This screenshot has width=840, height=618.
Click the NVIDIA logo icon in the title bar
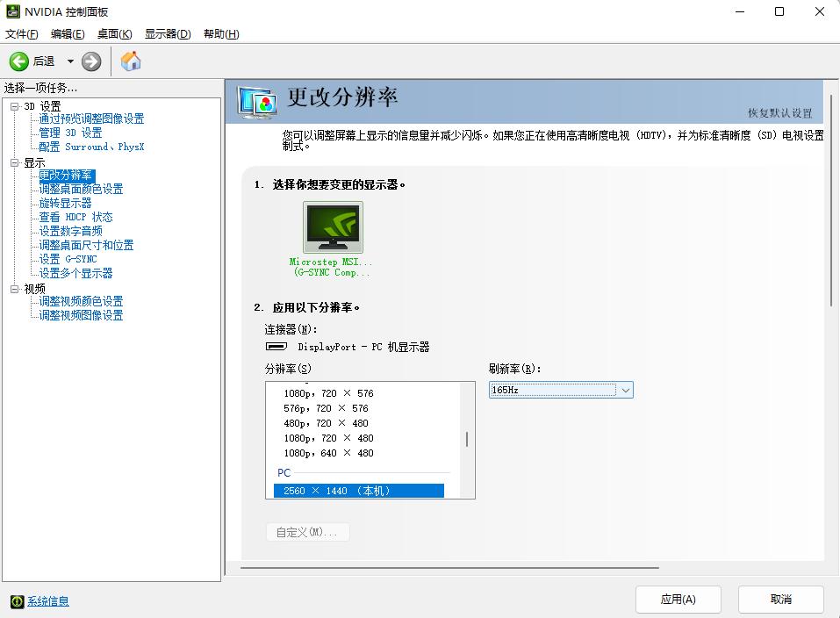pyautogui.click(x=12, y=11)
